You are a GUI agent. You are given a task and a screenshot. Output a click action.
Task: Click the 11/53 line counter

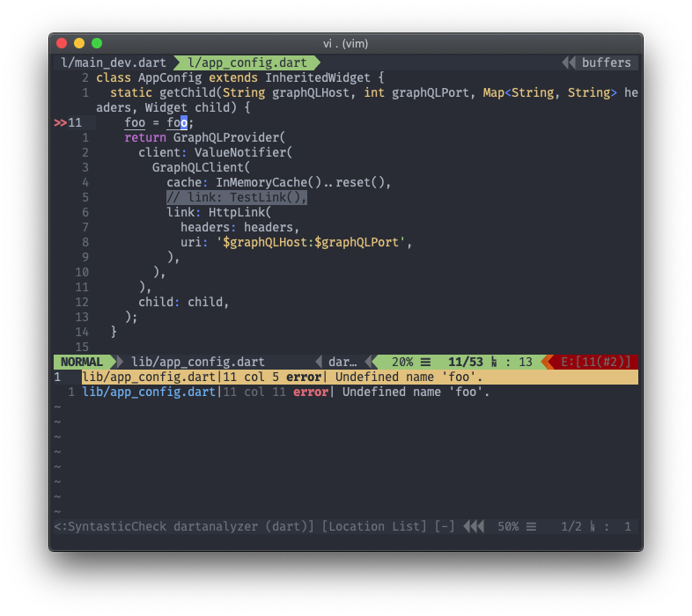[x=466, y=362]
